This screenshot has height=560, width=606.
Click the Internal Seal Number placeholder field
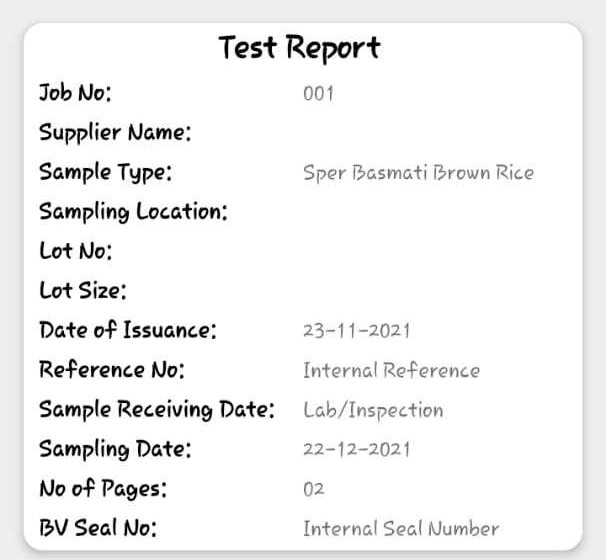coord(437,529)
